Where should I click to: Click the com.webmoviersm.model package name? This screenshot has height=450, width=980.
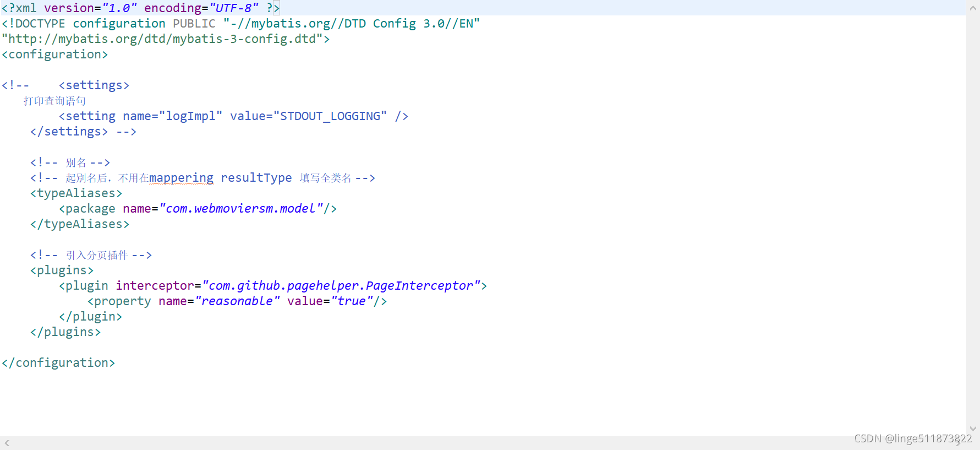240,209
